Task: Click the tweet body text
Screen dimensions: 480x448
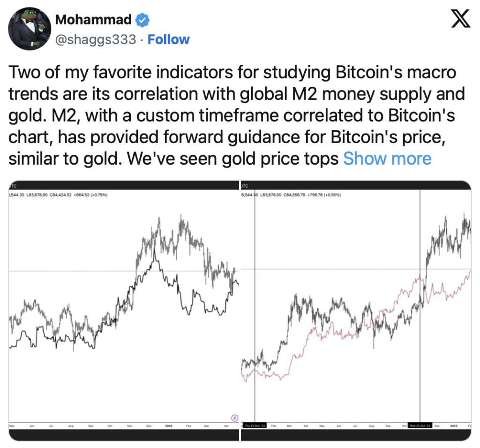Action: pyautogui.click(x=236, y=115)
